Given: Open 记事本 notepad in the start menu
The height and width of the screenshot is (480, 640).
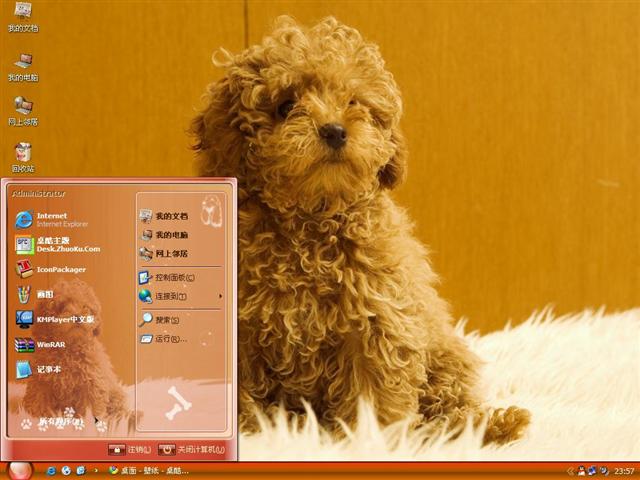Looking at the screenshot, I should pyautogui.click(x=38, y=369).
